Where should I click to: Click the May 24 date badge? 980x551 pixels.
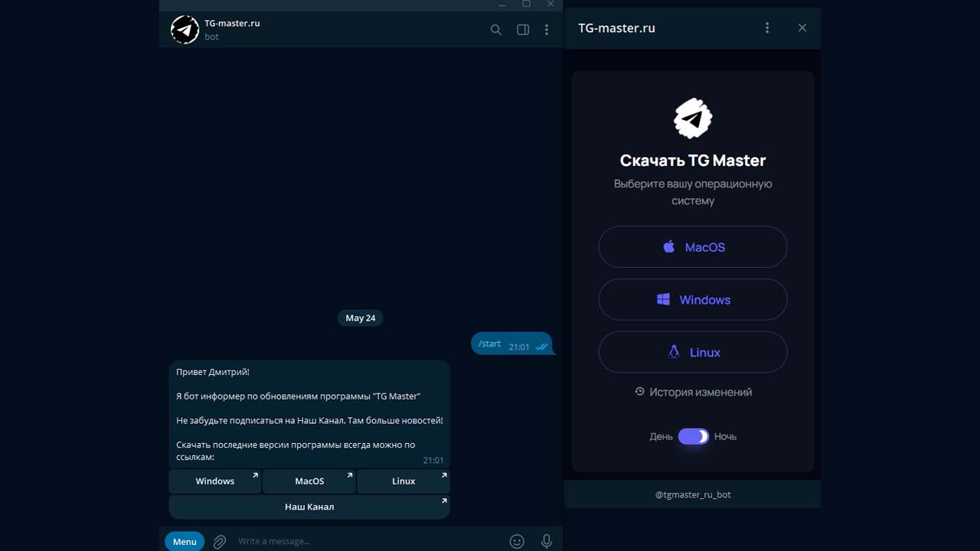click(361, 318)
